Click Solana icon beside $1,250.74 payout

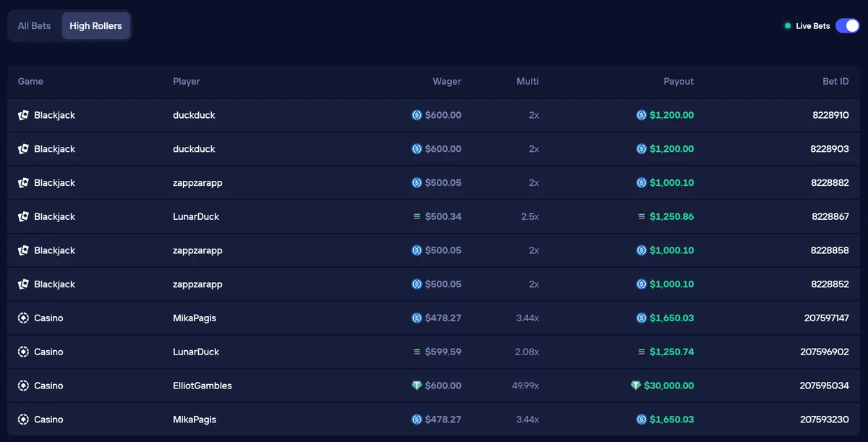click(x=642, y=352)
